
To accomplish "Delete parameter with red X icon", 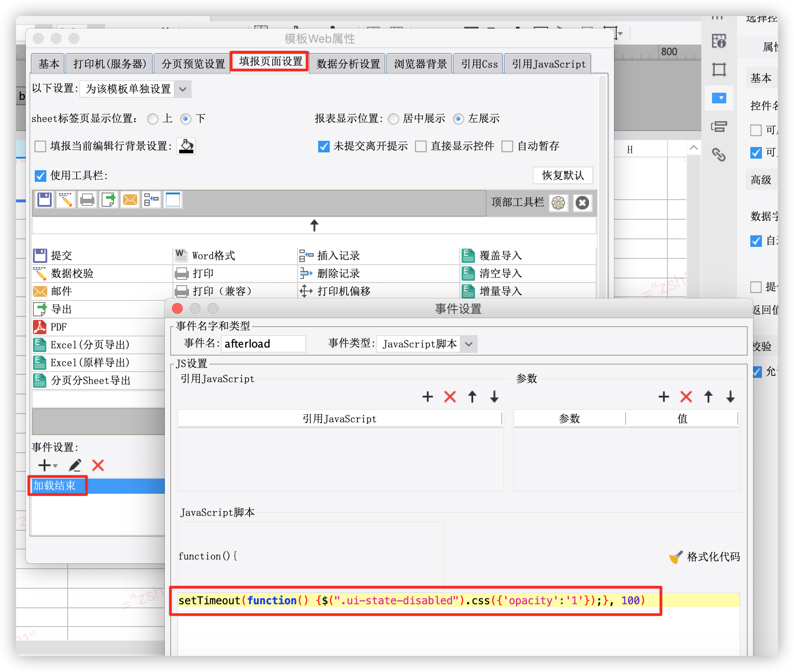I will pyautogui.click(x=686, y=397).
